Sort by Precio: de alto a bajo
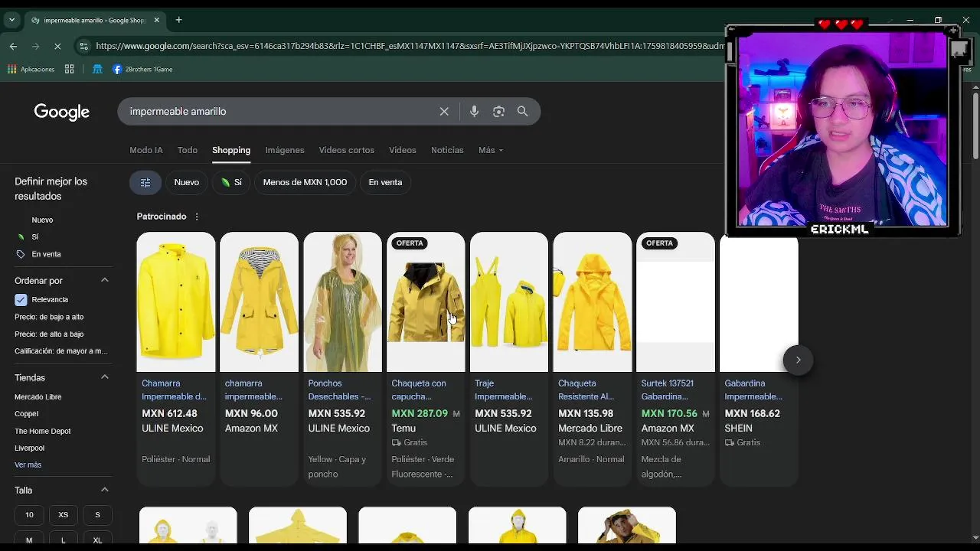Screen dimensions: 980x551 (x=49, y=334)
